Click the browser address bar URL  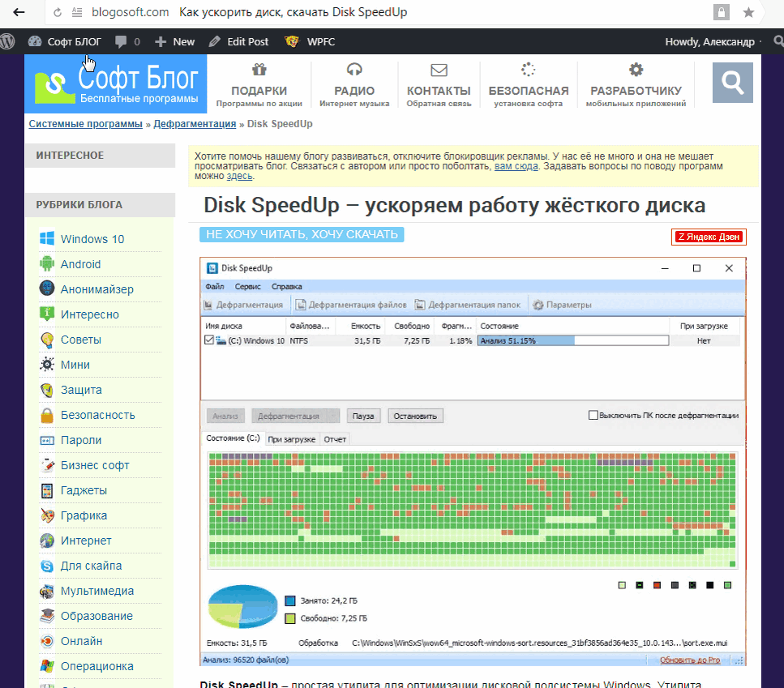pos(130,12)
